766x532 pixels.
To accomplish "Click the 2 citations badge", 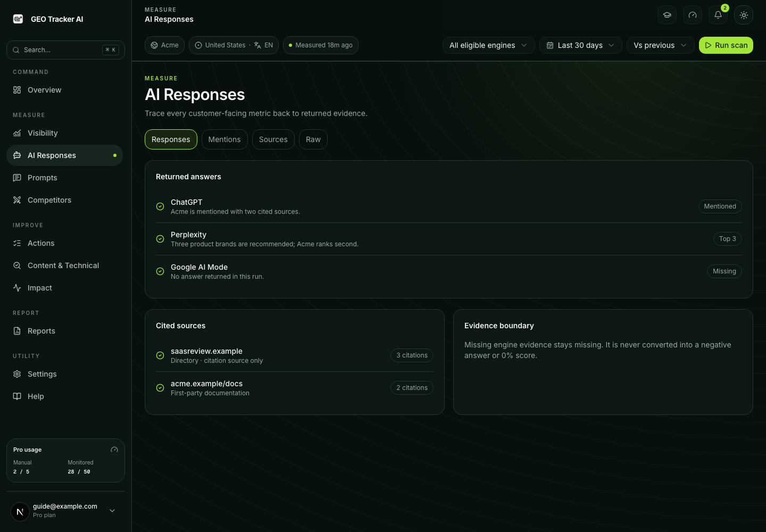I will pyautogui.click(x=412, y=388).
